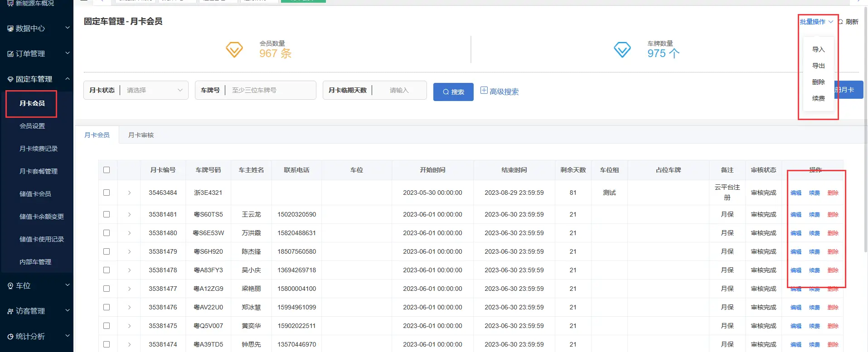Click 编辑 link for plate 浙3E4321

click(795, 193)
